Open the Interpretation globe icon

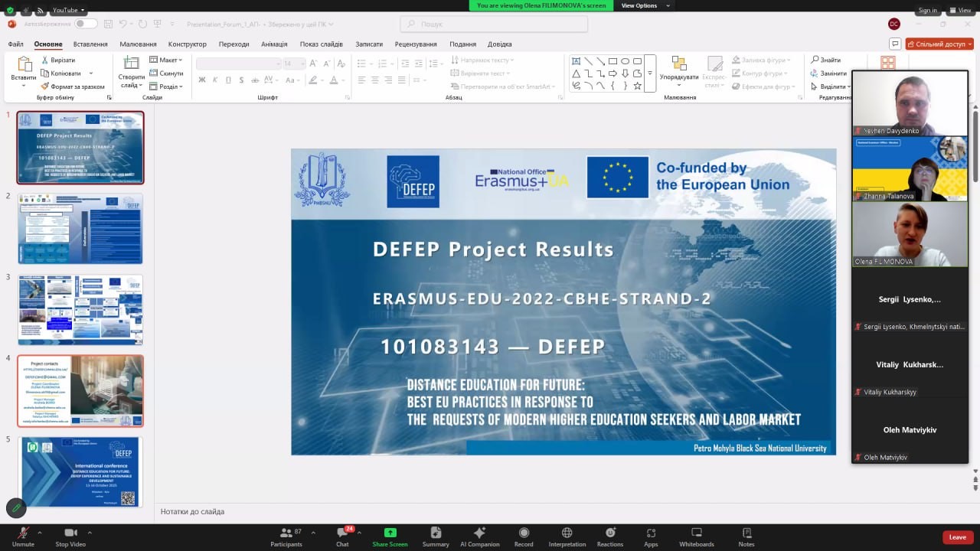(x=567, y=533)
